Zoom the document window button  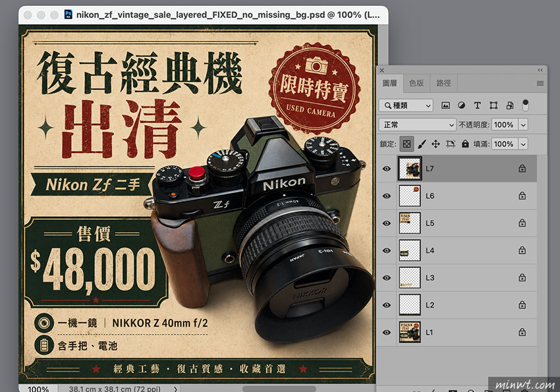tap(54, 14)
